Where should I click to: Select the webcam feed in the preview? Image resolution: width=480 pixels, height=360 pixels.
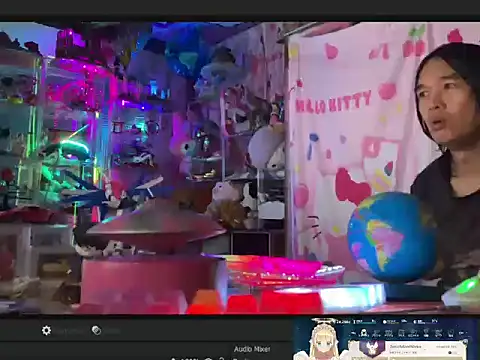[x=240, y=168]
